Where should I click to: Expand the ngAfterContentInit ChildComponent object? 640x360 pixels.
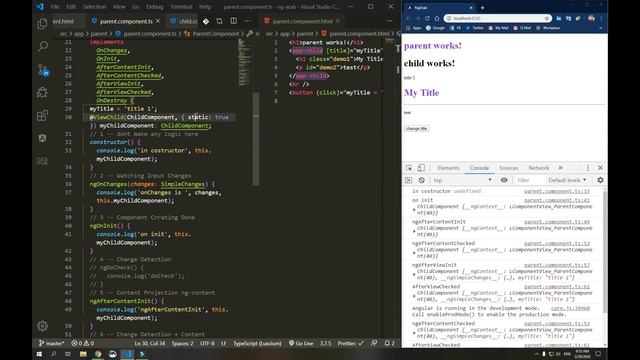pyautogui.click(x=414, y=231)
